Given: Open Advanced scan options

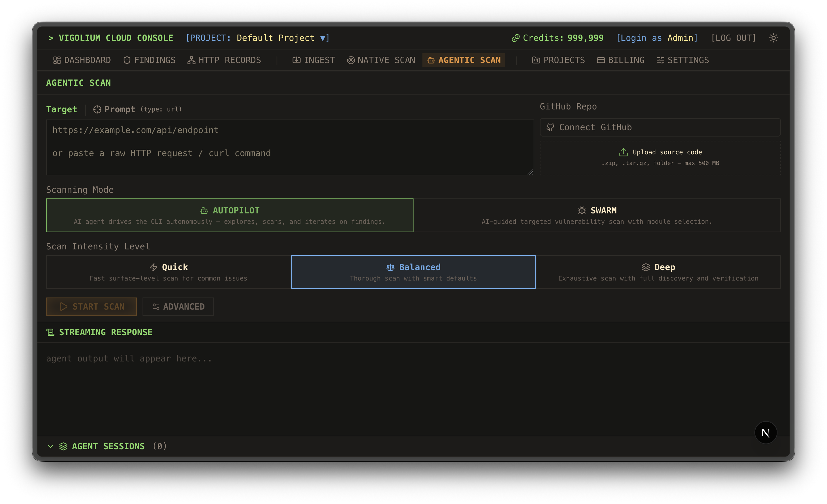Looking at the screenshot, I should tap(178, 306).
